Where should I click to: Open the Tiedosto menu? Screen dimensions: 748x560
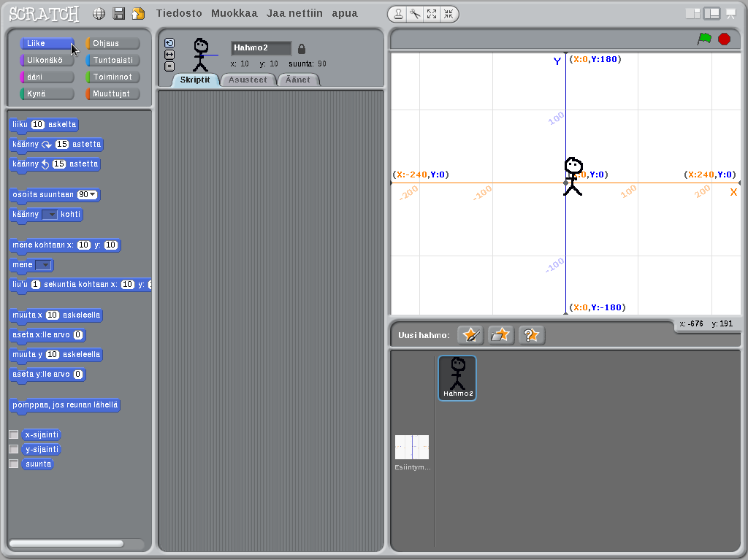click(x=179, y=13)
